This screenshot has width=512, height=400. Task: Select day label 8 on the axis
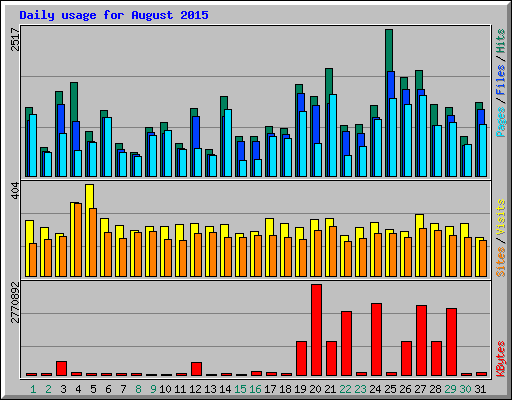(138, 389)
